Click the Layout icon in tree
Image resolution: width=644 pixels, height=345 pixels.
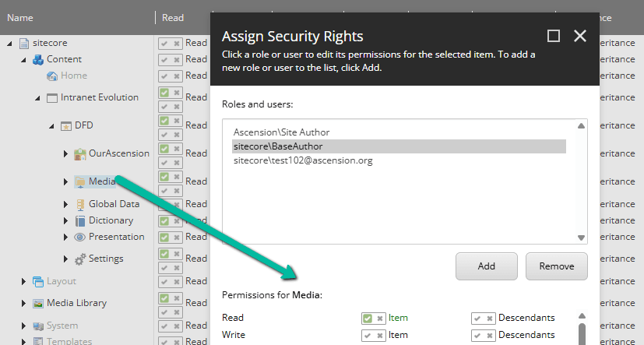click(38, 282)
